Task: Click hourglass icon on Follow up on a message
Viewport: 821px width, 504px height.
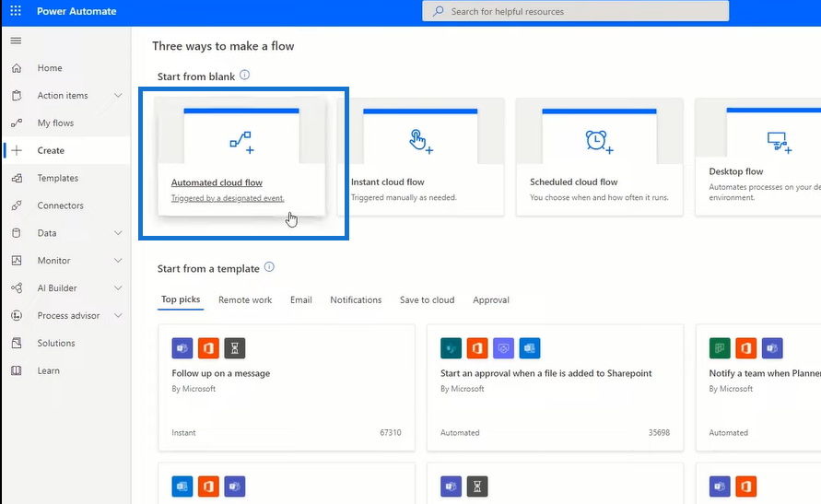Action: click(235, 348)
